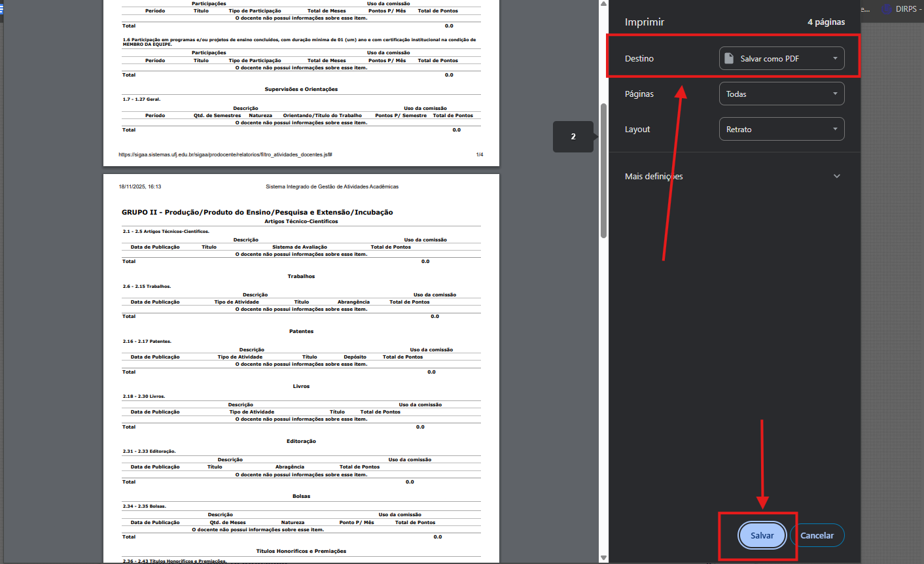Click the "Artigos Técnico-Científicos" heading
This screenshot has height=564, width=924.
(x=301, y=221)
